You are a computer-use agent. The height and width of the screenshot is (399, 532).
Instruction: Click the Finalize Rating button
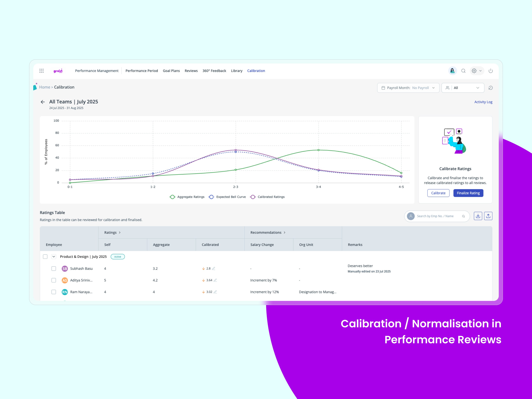468,193
